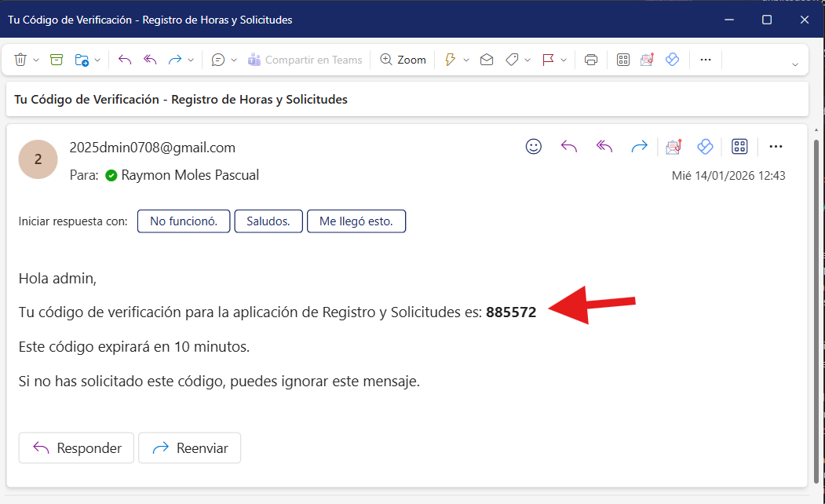Open the flag dropdown chevron
This screenshot has height=504, width=825.
[x=563, y=59]
